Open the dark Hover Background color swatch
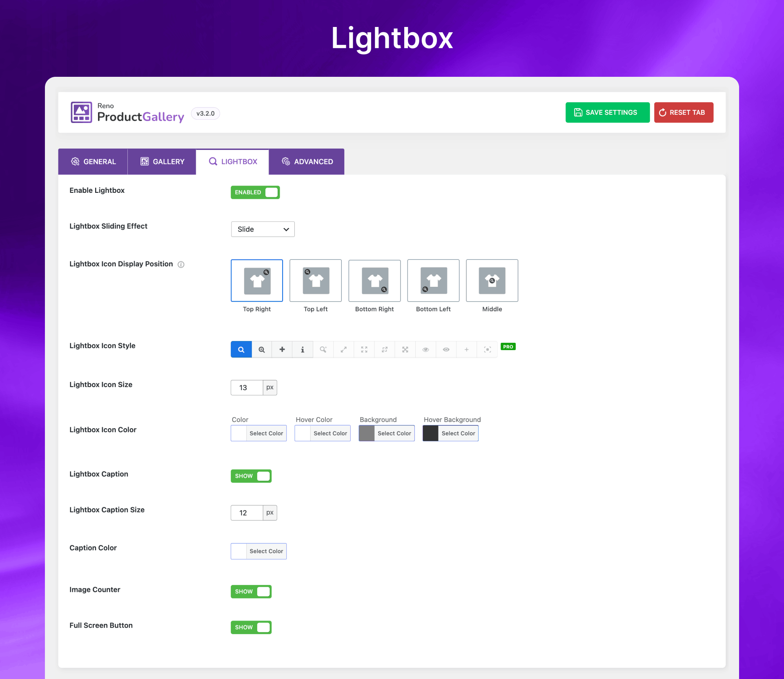The height and width of the screenshot is (679, 784). click(x=430, y=433)
